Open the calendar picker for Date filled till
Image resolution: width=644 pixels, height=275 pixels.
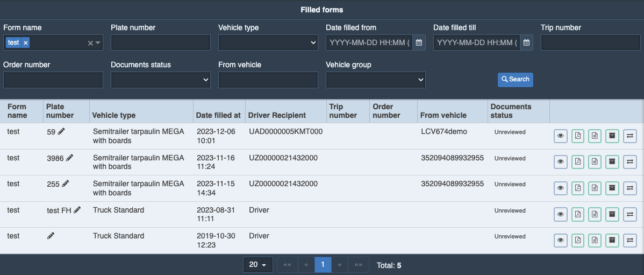pos(526,43)
